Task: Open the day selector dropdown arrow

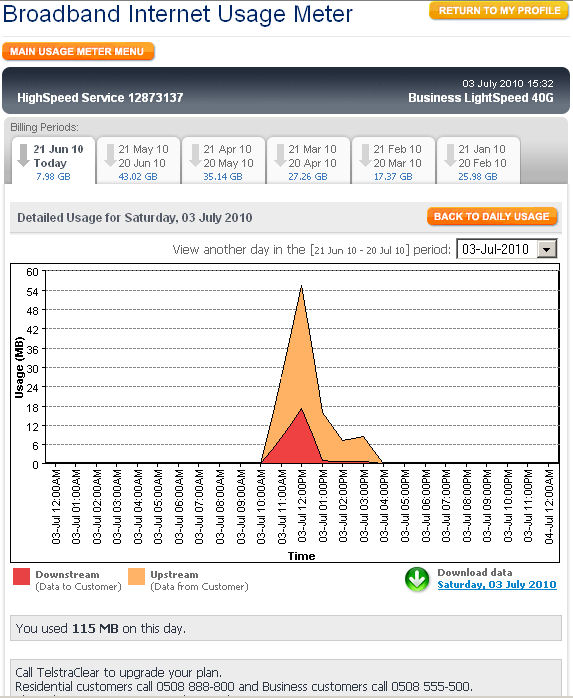Action: coord(546,249)
